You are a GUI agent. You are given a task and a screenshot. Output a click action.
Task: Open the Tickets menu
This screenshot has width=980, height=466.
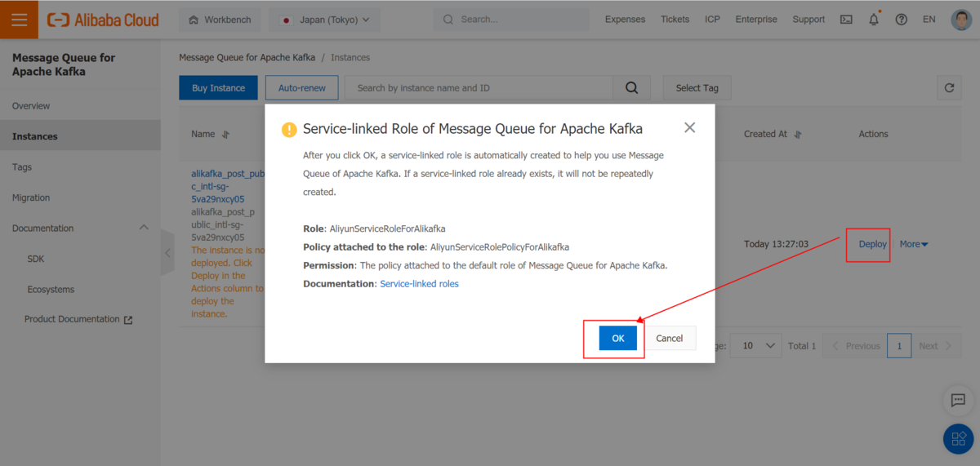point(675,20)
